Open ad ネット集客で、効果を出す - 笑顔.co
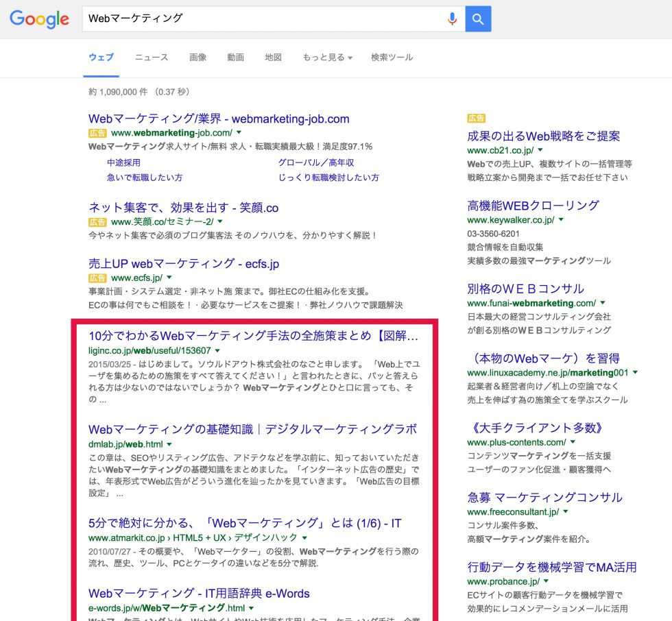The image size is (672, 621). pos(184,208)
